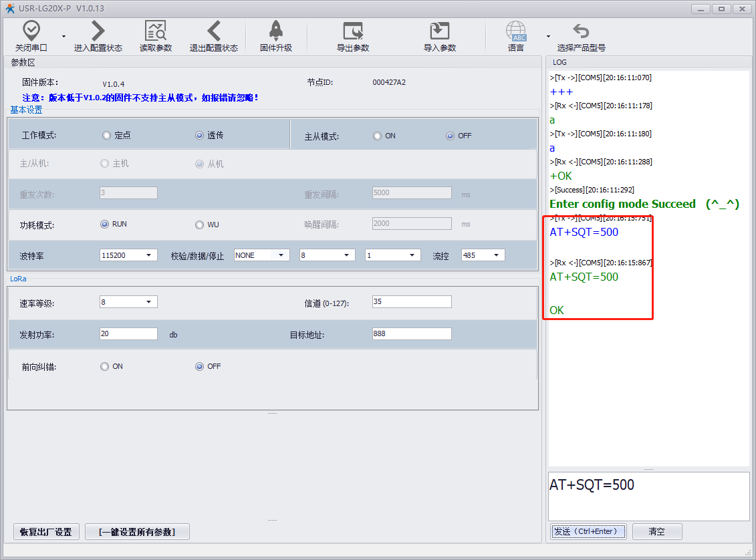756x560 pixels.
Task: Click the 读取参数 read parameters icon
Action: (155, 31)
